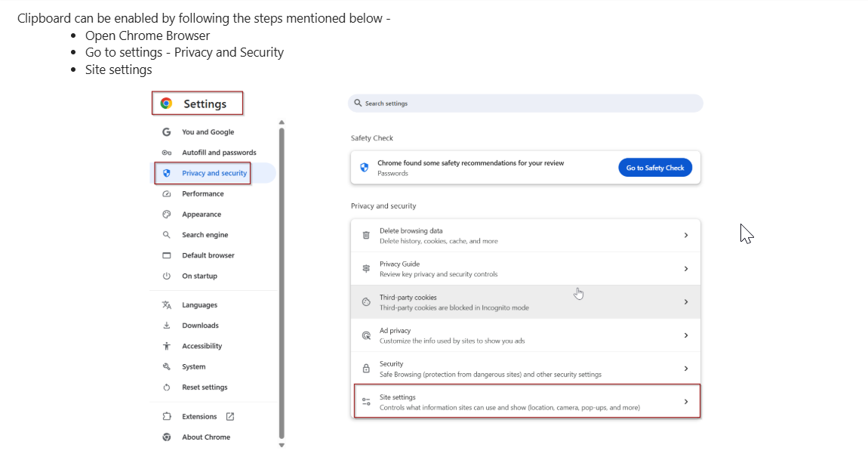The width and height of the screenshot is (868, 457).
Task: Click the translate icon for Languages
Action: pyautogui.click(x=166, y=304)
